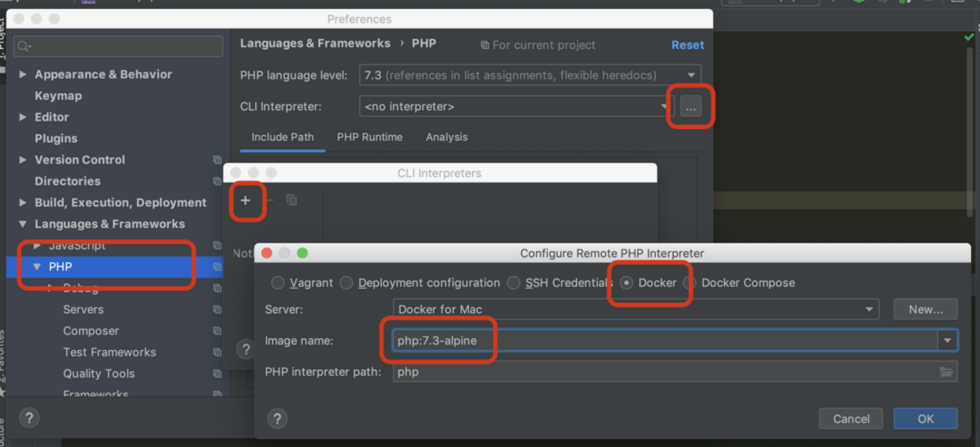Click the Image name input field
Screen dimensions: 980x447
663,341
